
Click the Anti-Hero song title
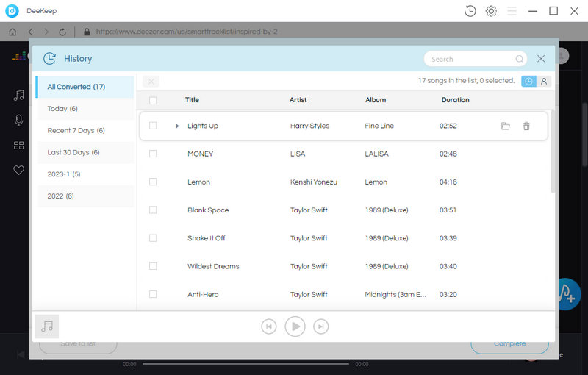pyautogui.click(x=203, y=295)
